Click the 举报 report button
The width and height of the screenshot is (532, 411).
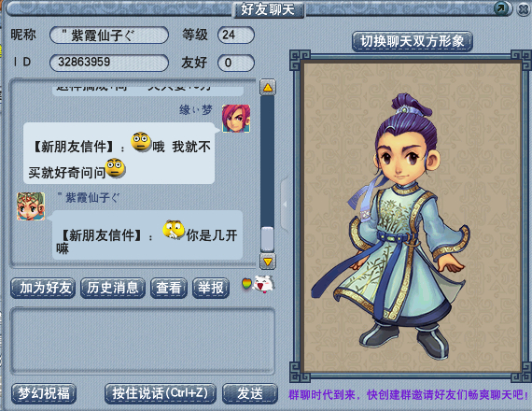pos(211,288)
